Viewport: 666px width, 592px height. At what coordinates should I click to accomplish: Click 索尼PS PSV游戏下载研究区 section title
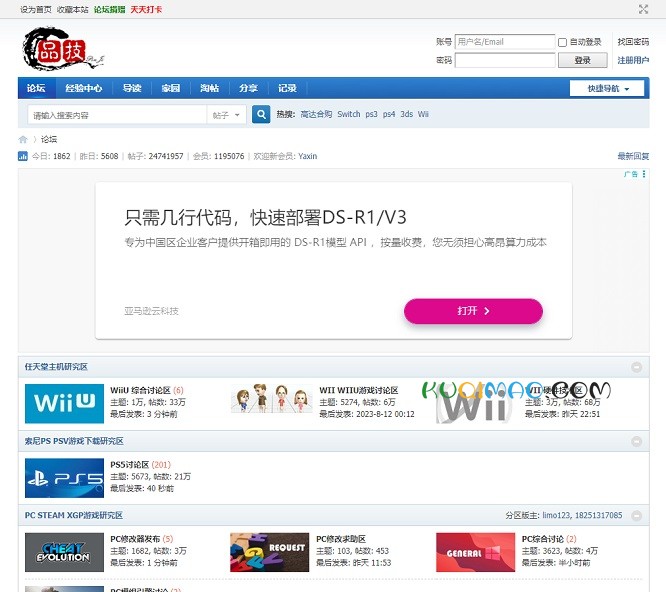coord(74,441)
